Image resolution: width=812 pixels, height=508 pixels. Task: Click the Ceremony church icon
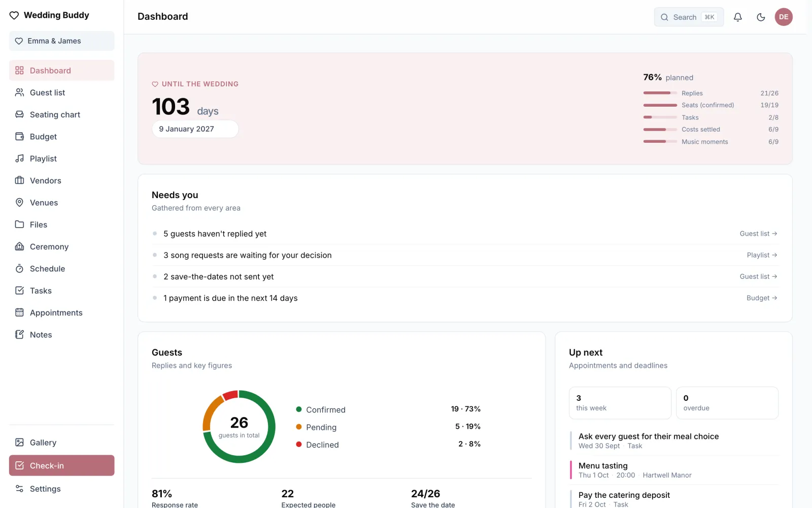click(19, 246)
